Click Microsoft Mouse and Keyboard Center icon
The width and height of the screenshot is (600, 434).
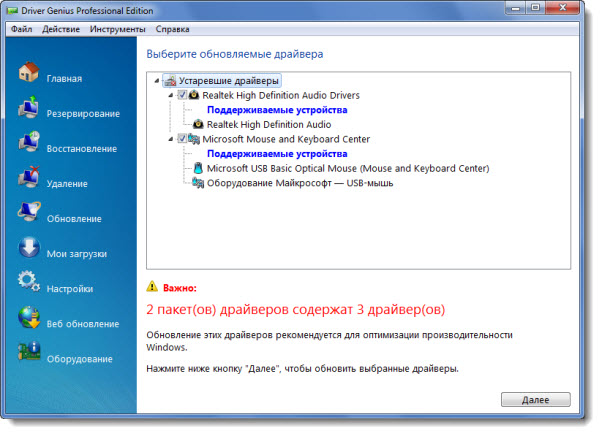(x=194, y=139)
